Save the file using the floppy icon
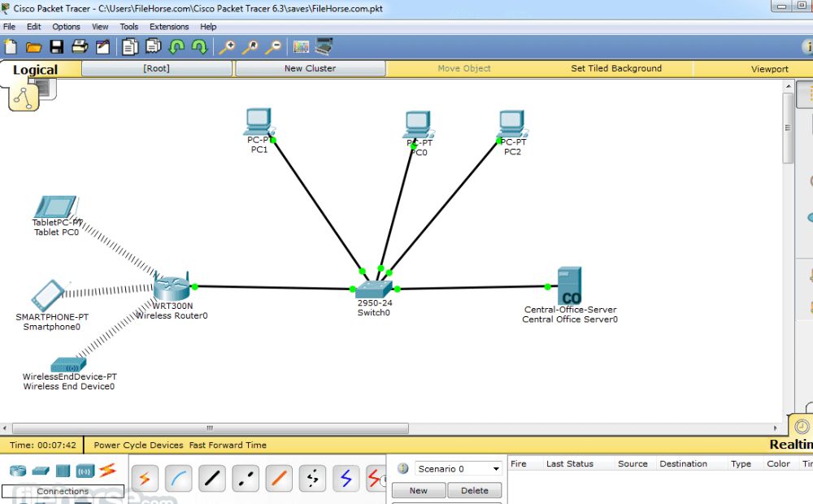Screen dimensions: 813x504 pos(57,47)
